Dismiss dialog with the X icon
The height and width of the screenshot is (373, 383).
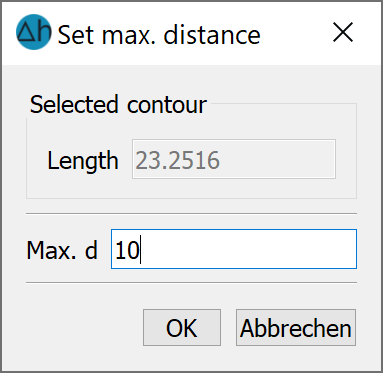[x=343, y=32]
